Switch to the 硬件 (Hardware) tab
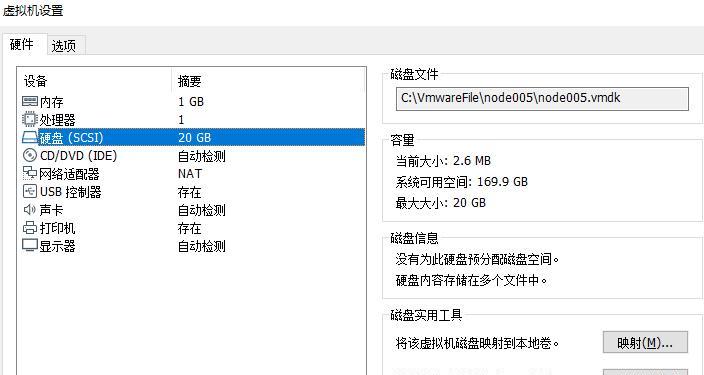Image resolution: width=704 pixels, height=375 pixels. pyautogui.click(x=22, y=45)
